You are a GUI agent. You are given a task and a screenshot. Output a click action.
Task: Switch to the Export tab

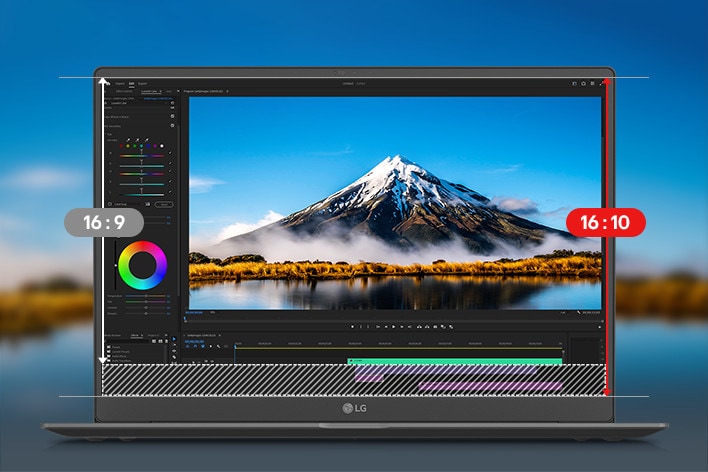(x=142, y=84)
